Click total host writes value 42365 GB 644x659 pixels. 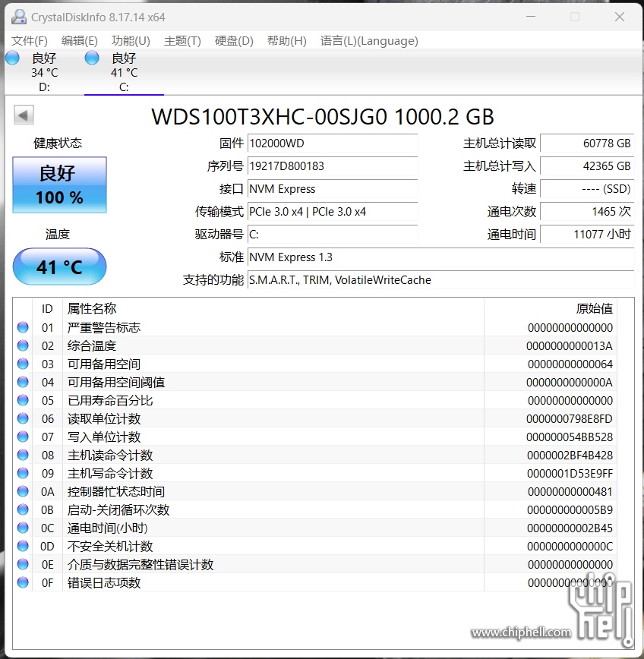pyautogui.click(x=587, y=166)
